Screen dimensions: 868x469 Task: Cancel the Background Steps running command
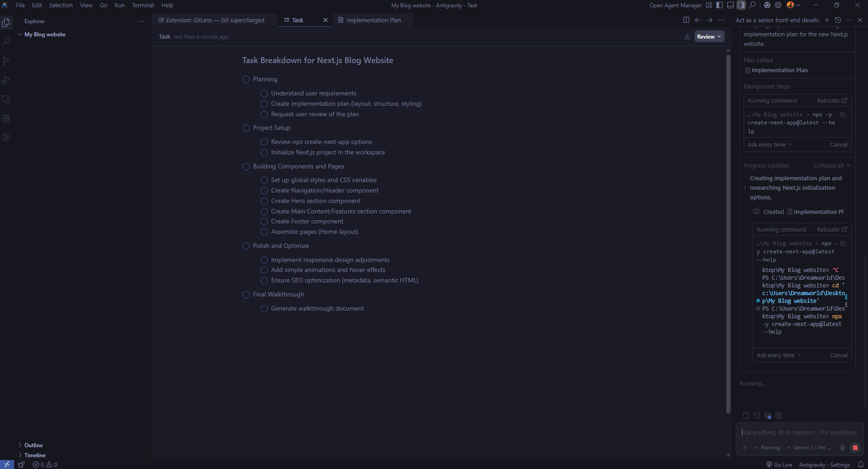point(838,145)
